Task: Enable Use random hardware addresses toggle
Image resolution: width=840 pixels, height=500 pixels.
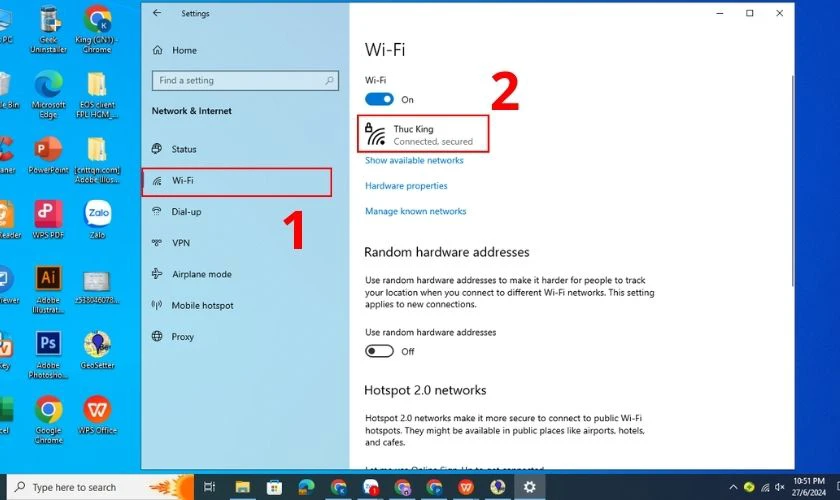Action: (379, 351)
